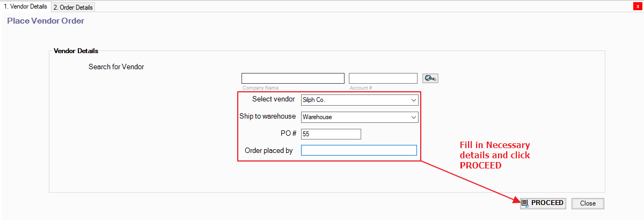
Task: Close the form with the red X
Action: [x=638, y=6]
